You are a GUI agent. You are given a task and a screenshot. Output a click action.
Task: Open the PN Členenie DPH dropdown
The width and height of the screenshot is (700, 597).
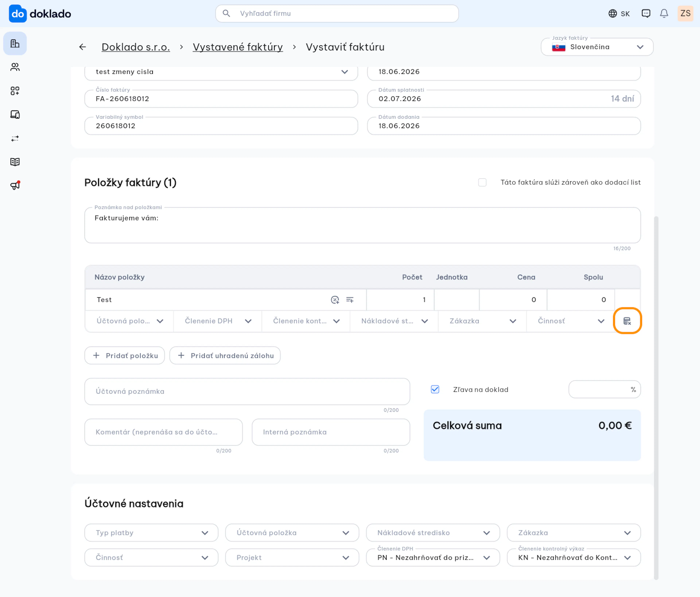coord(433,557)
